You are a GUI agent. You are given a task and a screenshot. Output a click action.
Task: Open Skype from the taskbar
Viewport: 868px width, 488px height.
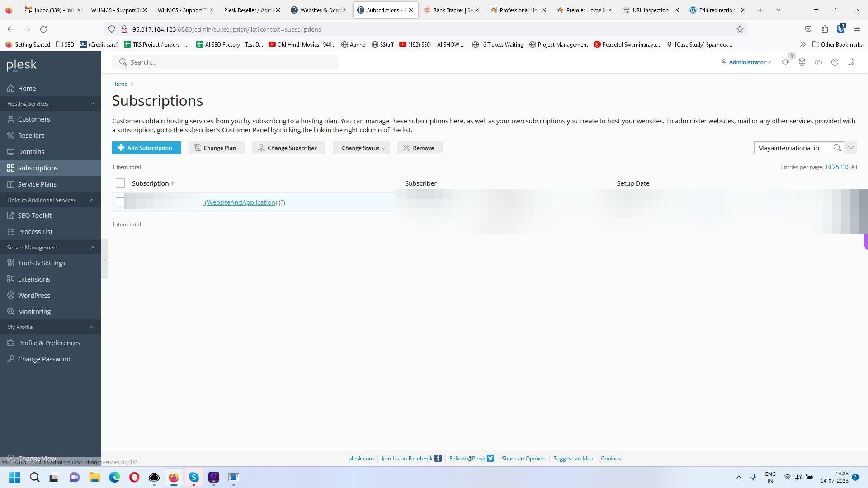coord(194,478)
